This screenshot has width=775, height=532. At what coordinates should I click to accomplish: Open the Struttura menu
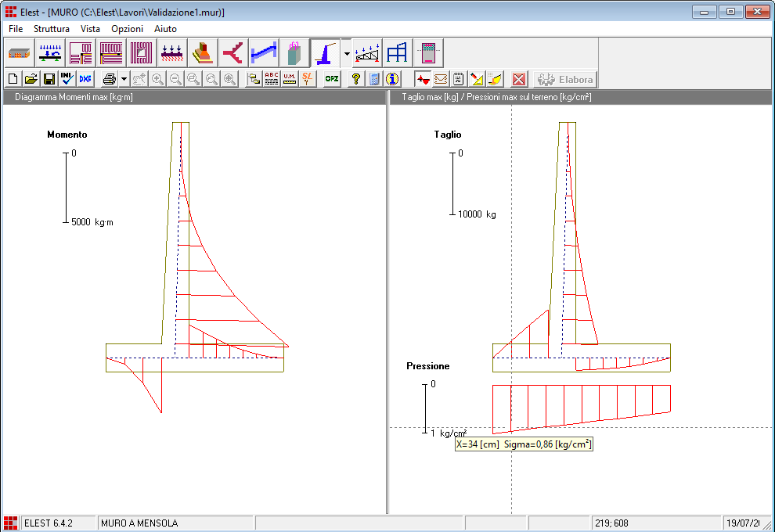pyautogui.click(x=52, y=28)
